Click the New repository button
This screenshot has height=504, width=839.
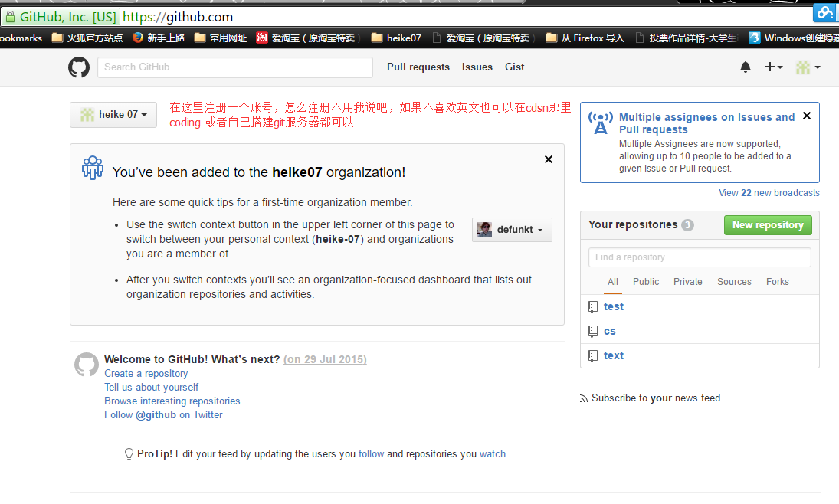[x=768, y=225]
